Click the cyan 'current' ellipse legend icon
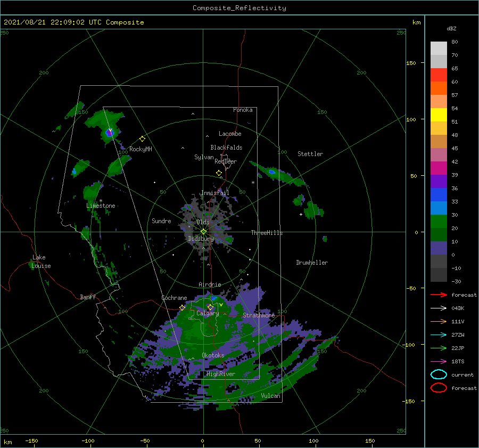 (x=439, y=374)
